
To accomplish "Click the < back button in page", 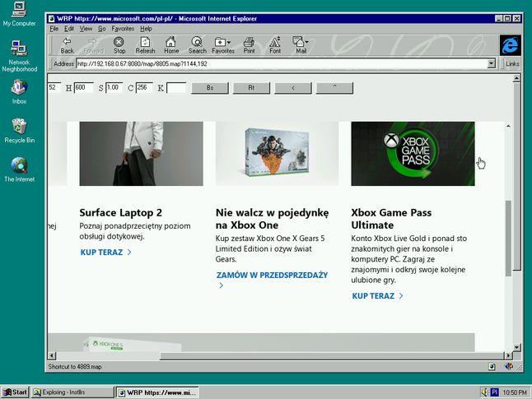I will click(293, 88).
